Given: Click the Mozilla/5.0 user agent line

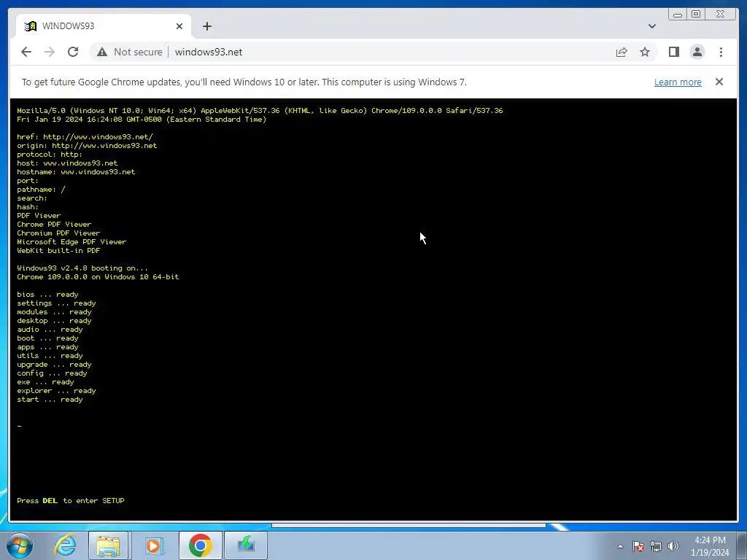Looking at the screenshot, I should click(x=260, y=111).
